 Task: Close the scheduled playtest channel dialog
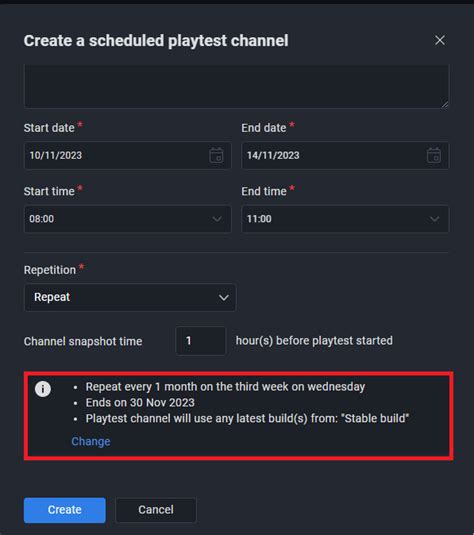pyautogui.click(x=440, y=40)
